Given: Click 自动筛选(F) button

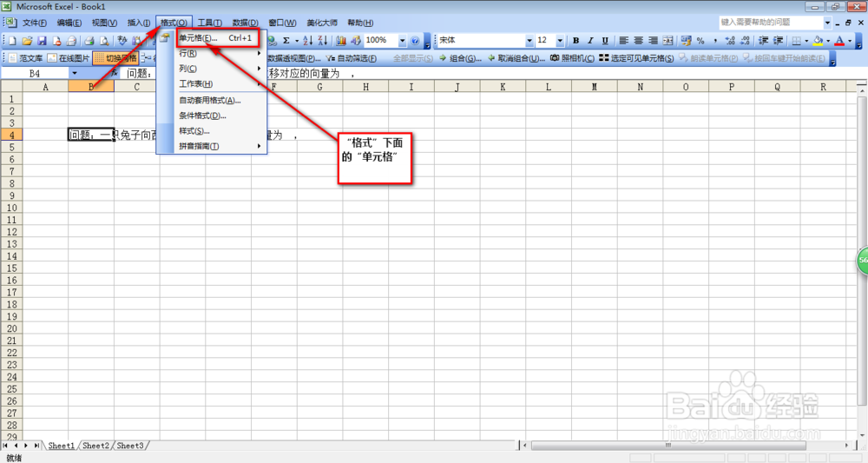Looking at the screenshot, I should coord(352,58).
